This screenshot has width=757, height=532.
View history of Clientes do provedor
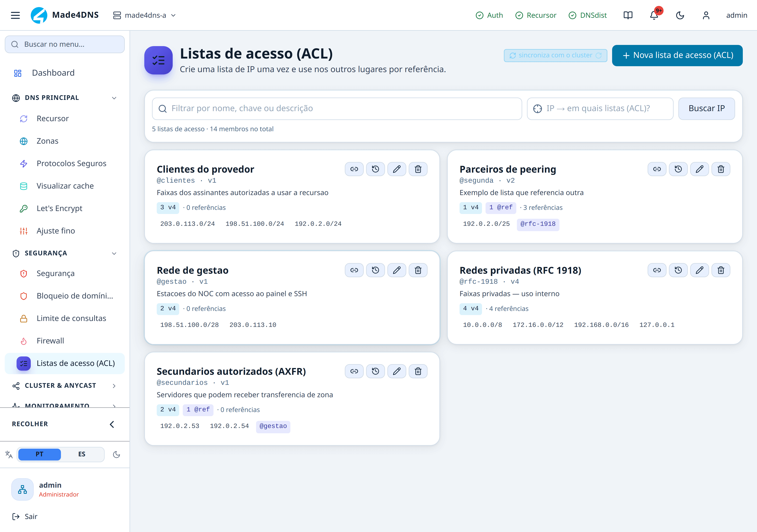(376, 169)
